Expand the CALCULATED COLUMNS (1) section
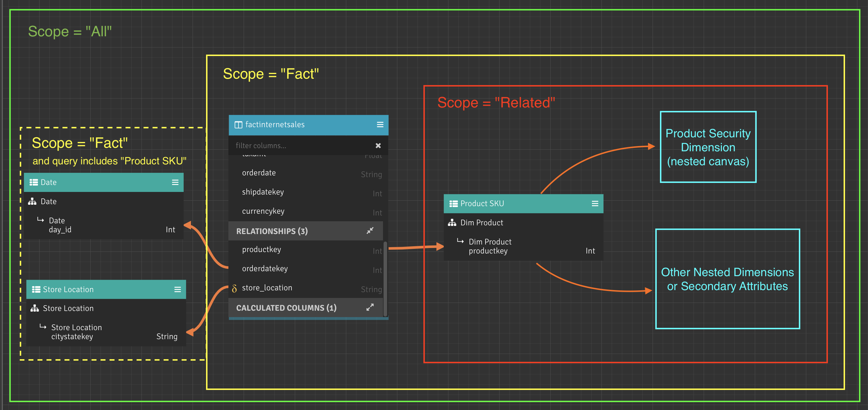The height and width of the screenshot is (410, 868). coord(370,307)
